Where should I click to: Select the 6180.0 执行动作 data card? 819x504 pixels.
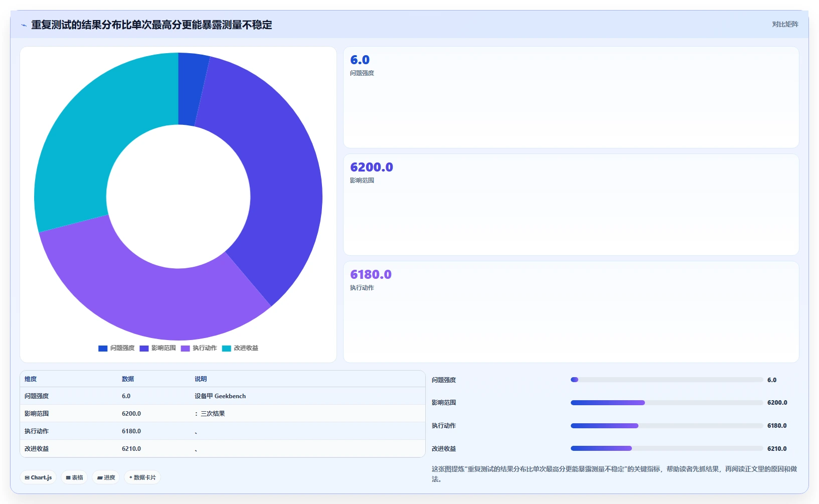pos(571,312)
